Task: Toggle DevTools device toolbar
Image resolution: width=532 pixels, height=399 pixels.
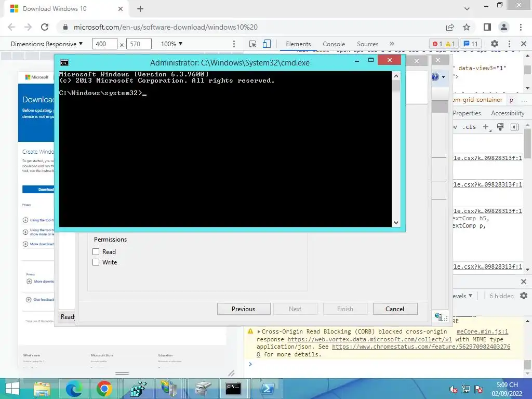Action: pyautogui.click(x=267, y=44)
